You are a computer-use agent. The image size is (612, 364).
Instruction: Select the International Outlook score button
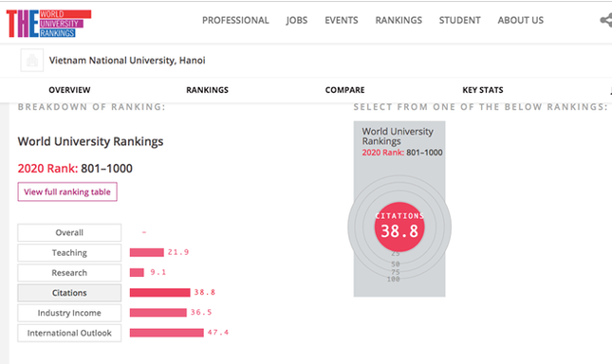coord(69,333)
